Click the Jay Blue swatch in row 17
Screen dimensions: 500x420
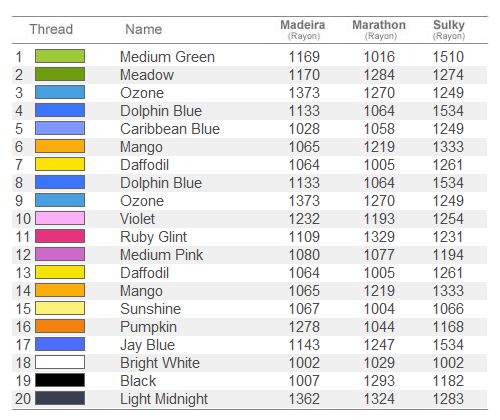(60, 344)
